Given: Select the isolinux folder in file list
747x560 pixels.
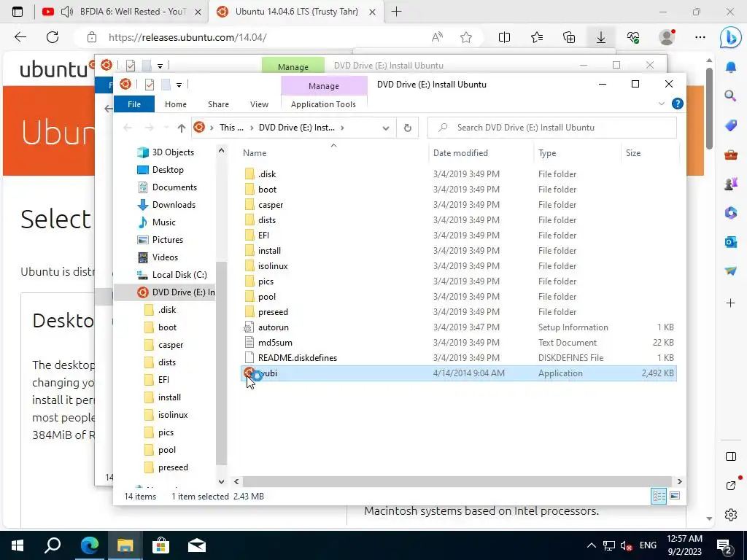Looking at the screenshot, I should [x=273, y=265].
